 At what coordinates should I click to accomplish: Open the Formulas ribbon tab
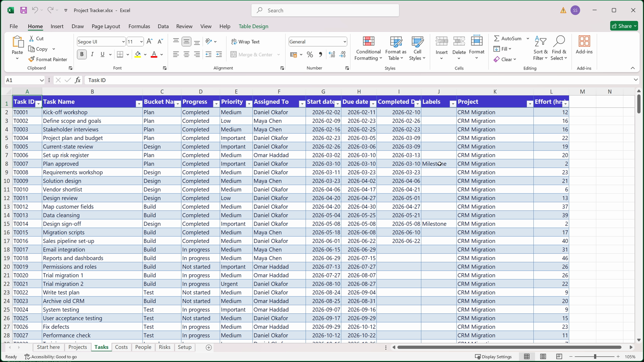point(139,27)
